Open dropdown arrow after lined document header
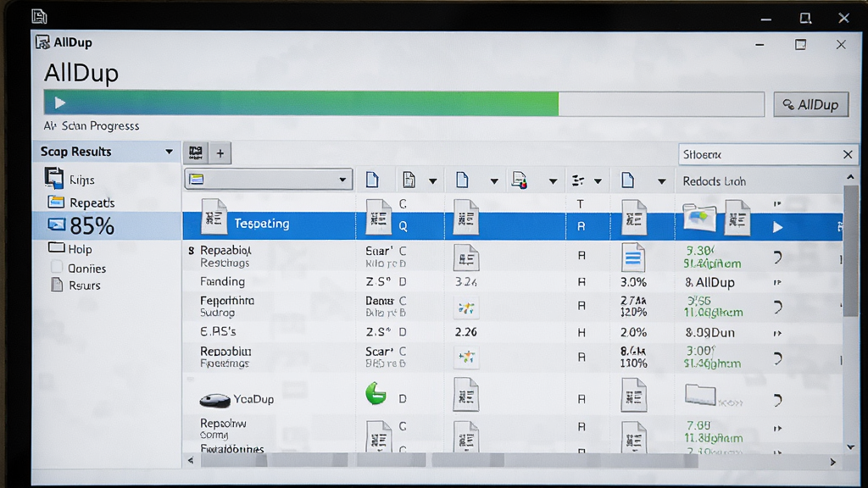 click(x=433, y=181)
